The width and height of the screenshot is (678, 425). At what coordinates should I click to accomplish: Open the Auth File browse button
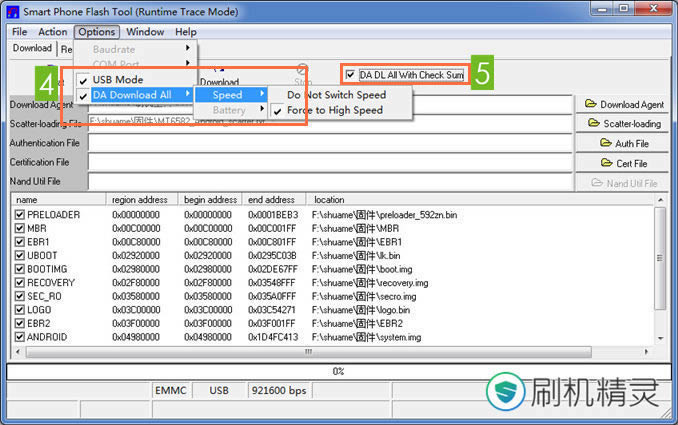(624, 143)
